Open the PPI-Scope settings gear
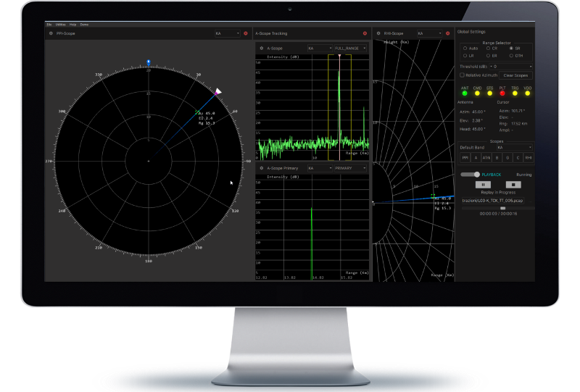The height and width of the screenshot is (392, 580). 51,33
